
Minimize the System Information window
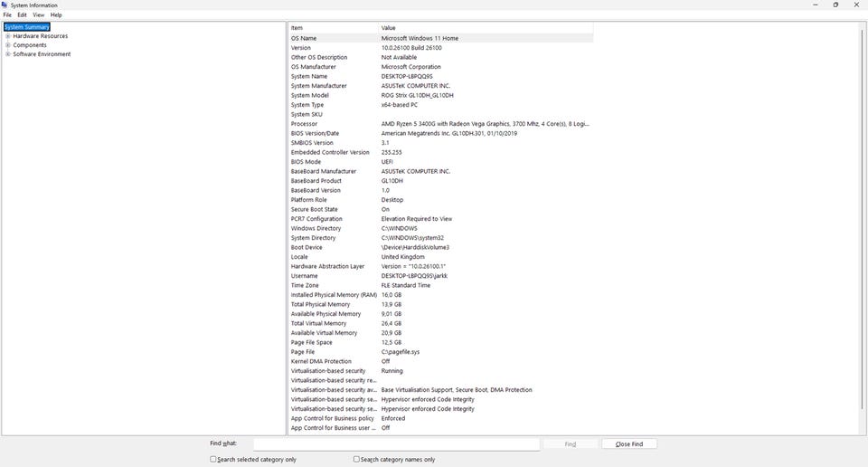tap(815, 5)
